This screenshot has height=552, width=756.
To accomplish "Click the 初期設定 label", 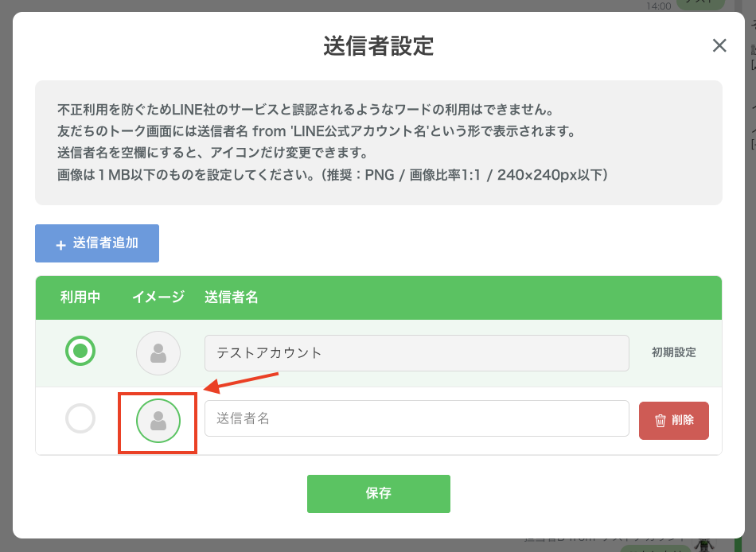I will click(x=674, y=352).
